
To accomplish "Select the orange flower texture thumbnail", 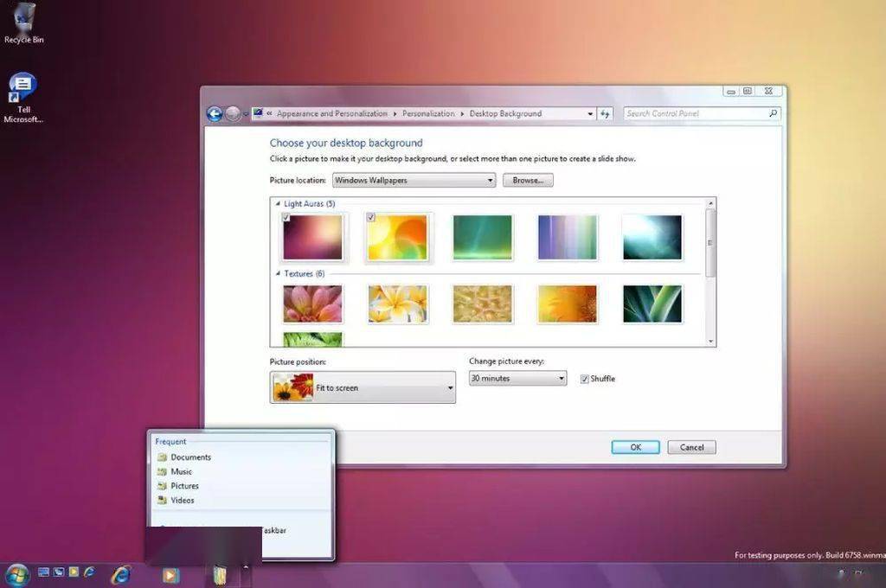I will pyautogui.click(x=568, y=304).
